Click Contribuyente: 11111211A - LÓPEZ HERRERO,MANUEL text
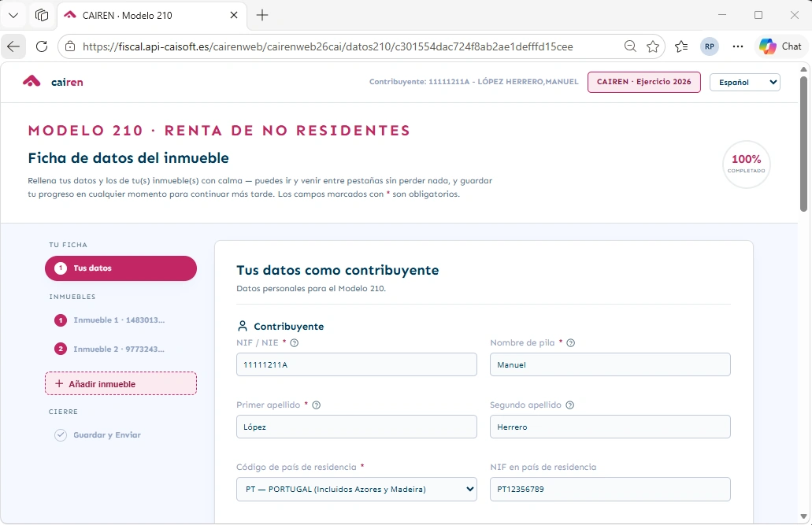Image resolution: width=812 pixels, height=525 pixels. click(473, 82)
